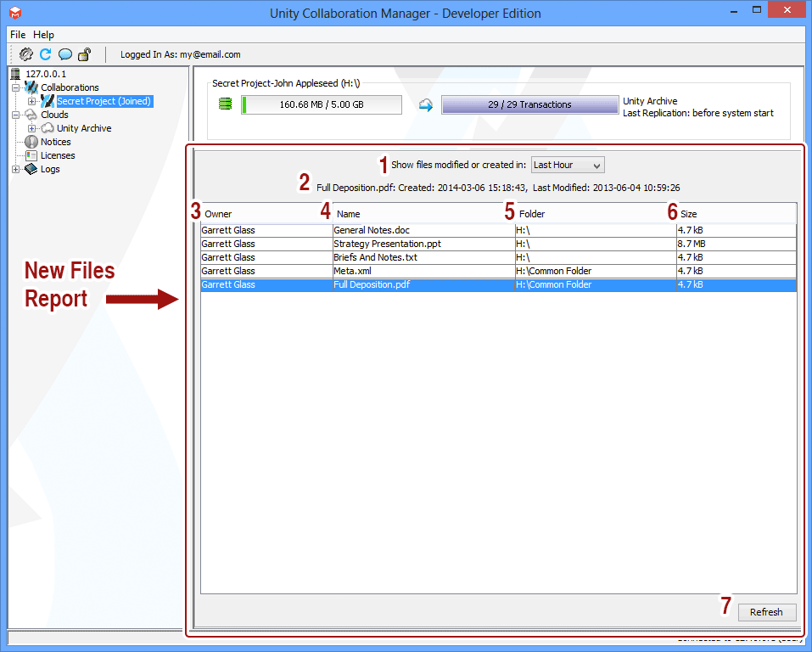
Task: Click the Collaborations tree label
Action: coord(70,87)
